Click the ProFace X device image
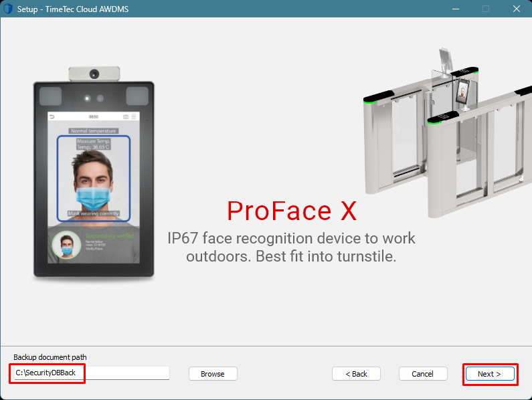532x400 pixels. (94, 173)
